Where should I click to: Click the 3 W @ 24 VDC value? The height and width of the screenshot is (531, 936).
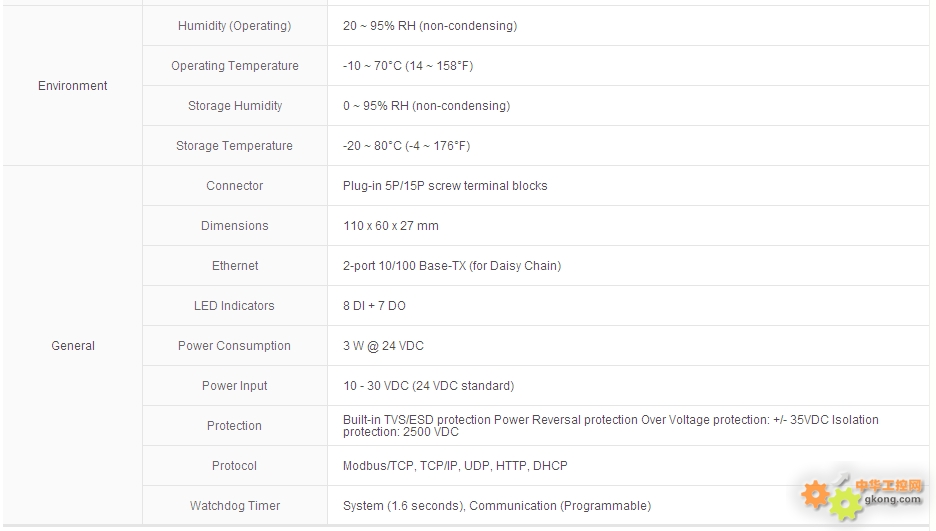coord(383,345)
